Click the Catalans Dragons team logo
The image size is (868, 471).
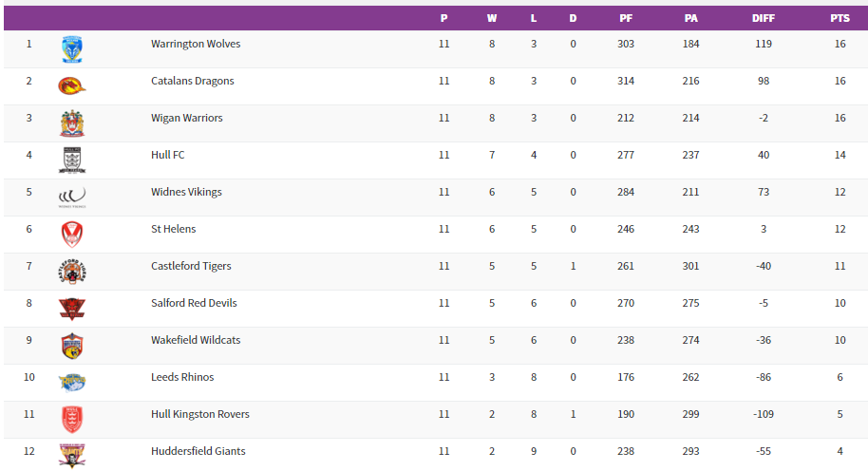[72, 85]
